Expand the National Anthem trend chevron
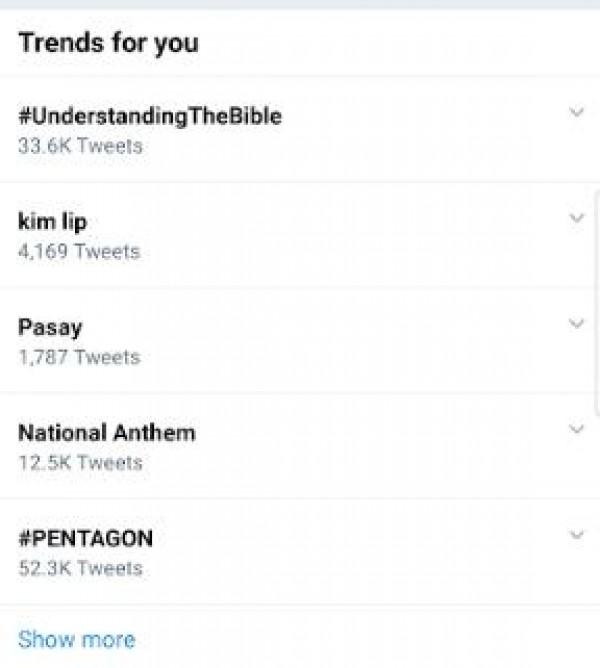 (x=576, y=430)
